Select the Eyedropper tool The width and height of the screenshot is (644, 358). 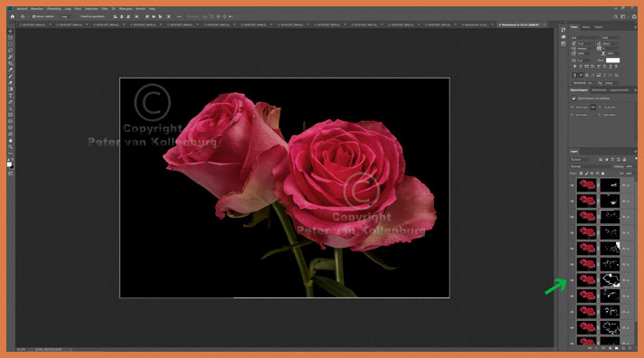[11, 70]
